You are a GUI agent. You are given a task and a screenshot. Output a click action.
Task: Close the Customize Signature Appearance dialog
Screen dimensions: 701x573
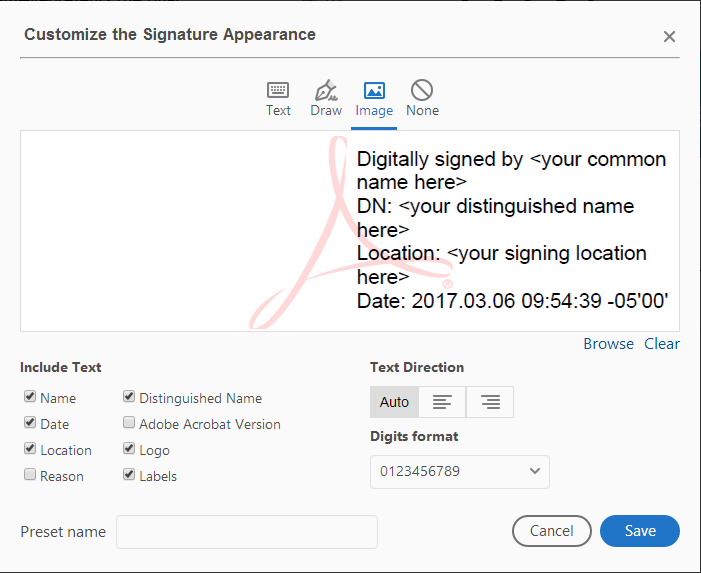tap(669, 37)
